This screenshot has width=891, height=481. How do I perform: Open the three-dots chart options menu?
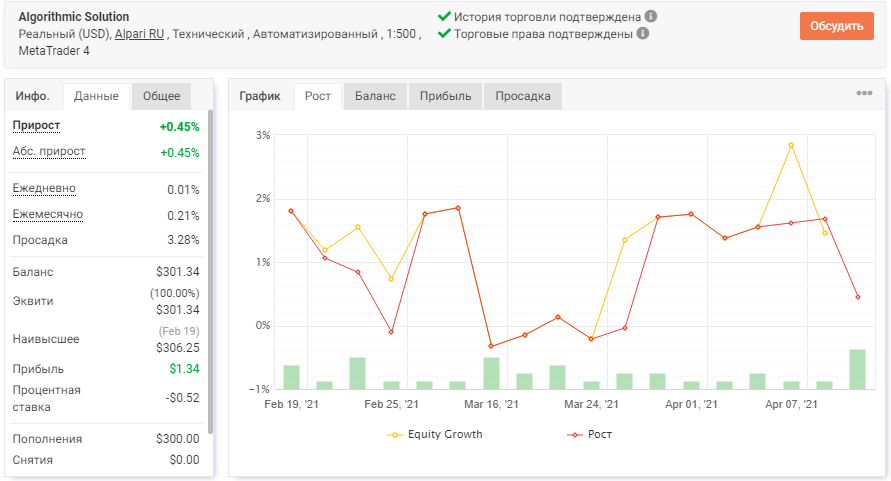[864, 93]
